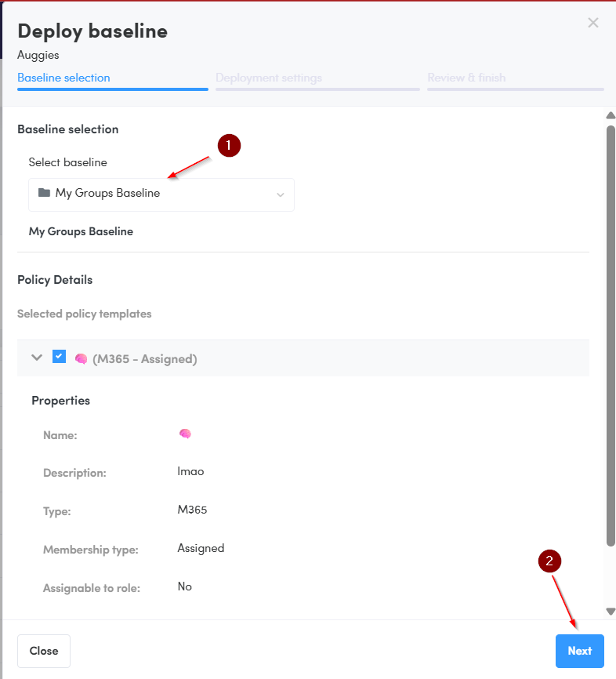616x679 pixels.
Task: Click the brain emoji icon in policy row
Action: pos(81,359)
